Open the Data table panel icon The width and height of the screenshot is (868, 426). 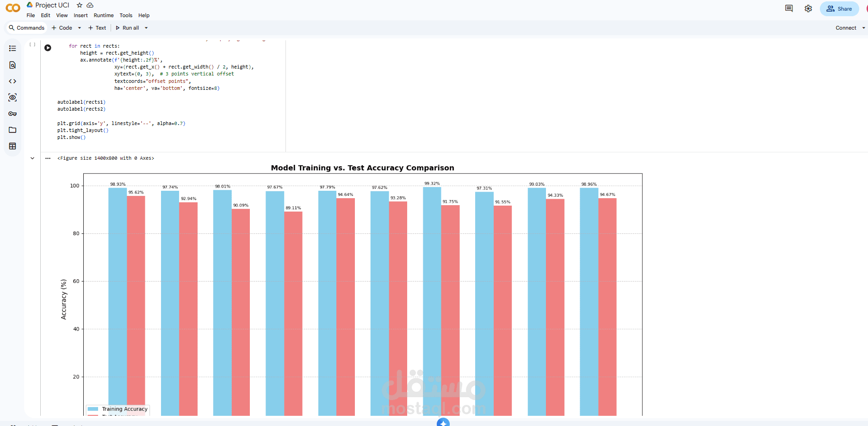pyautogui.click(x=12, y=146)
